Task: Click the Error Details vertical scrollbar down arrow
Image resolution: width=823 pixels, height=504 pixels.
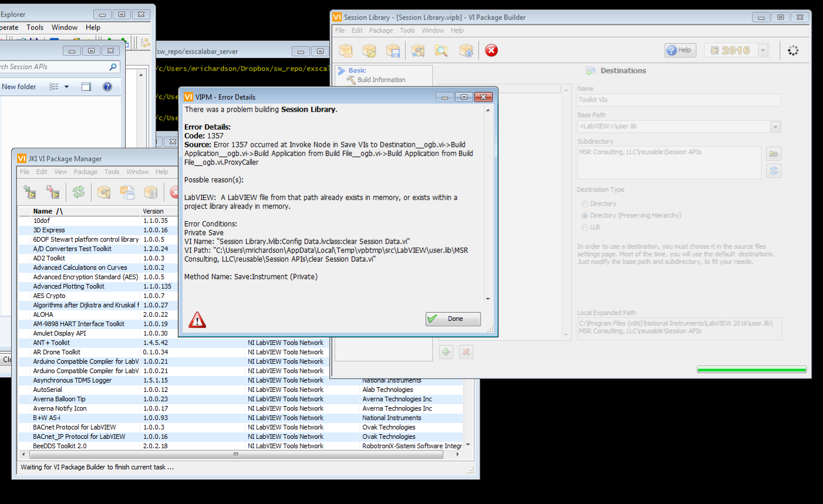Action: coord(488,299)
